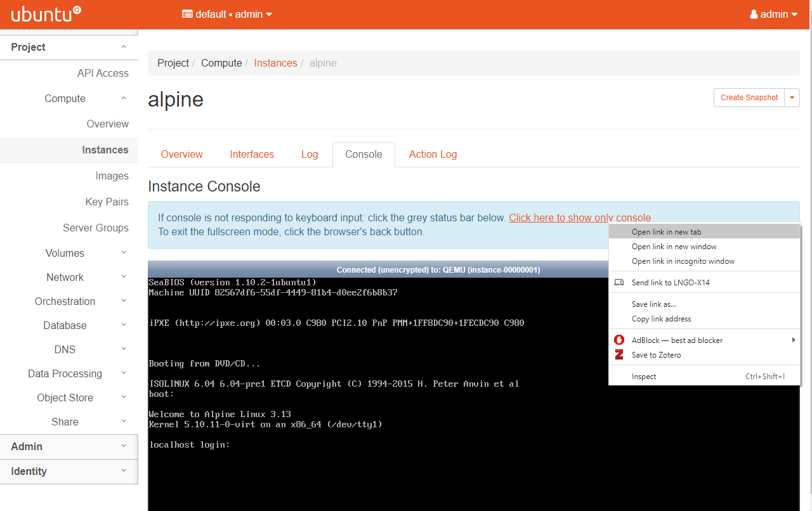The image size is (812, 511).
Task: Open the admin user menu
Action: (773, 14)
